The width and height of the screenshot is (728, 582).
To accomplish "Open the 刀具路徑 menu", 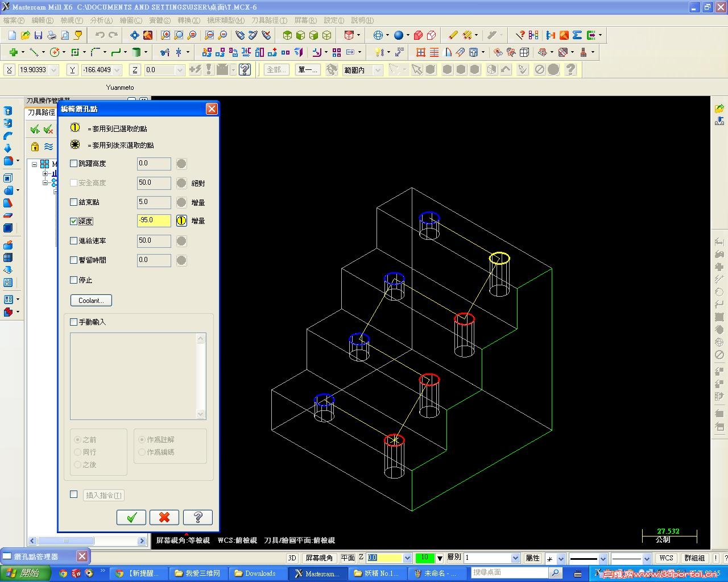I will pos(270,20).
